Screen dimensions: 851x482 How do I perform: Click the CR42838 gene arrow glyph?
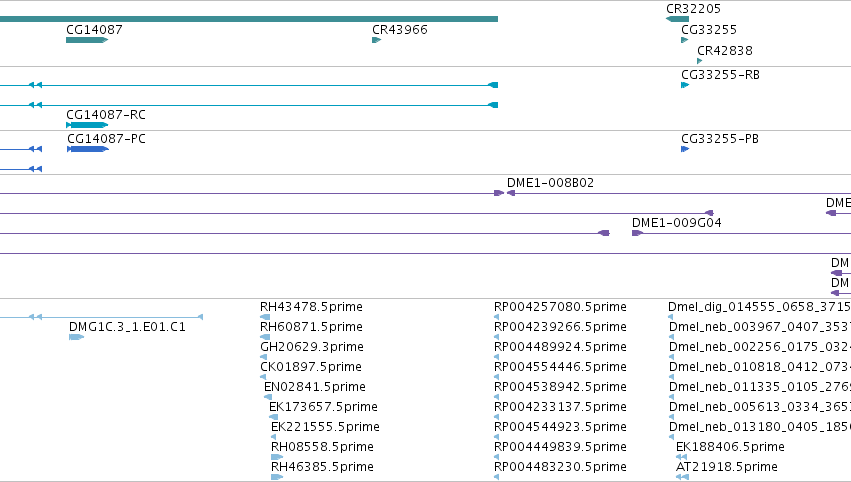(x=700, y=61)
